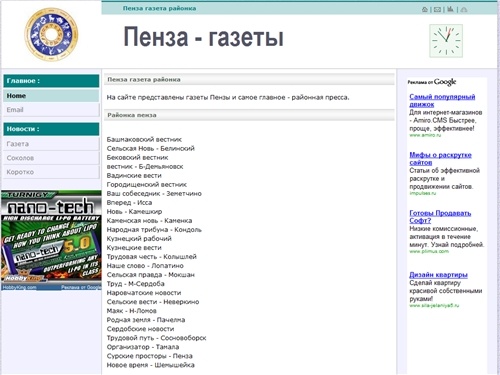
Task: Select Башмаковский вестник entry
Action: coord(144,139)
